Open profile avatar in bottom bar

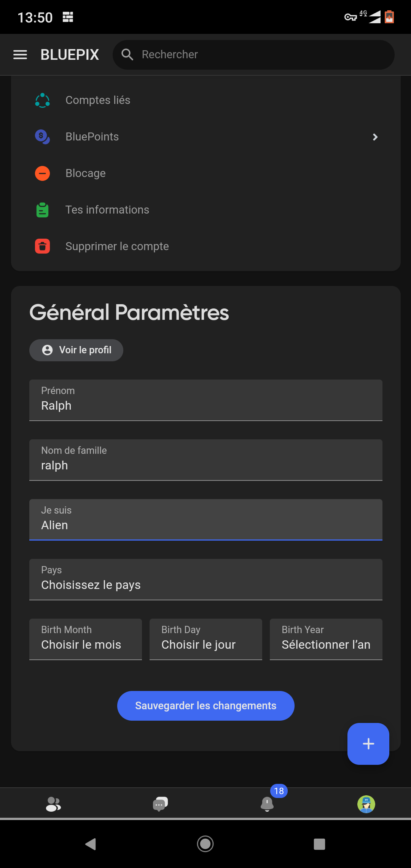tap(366, 804)
